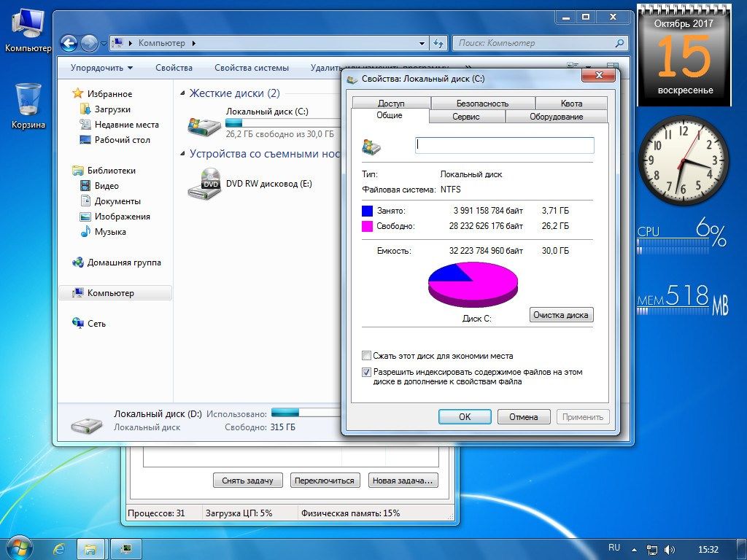
Task: Switch to the Квота tab
Action: (x=571, y=103)
